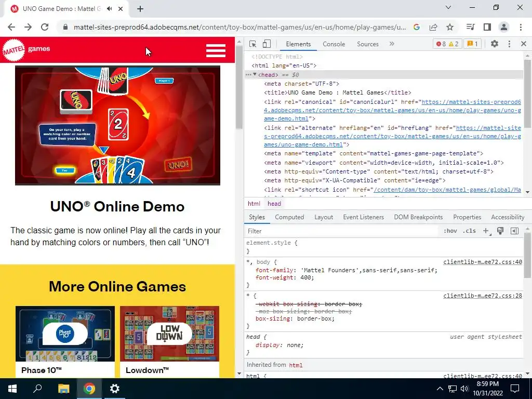Click the address bar URL
The image size is (532, 399).
click(240, 27)
